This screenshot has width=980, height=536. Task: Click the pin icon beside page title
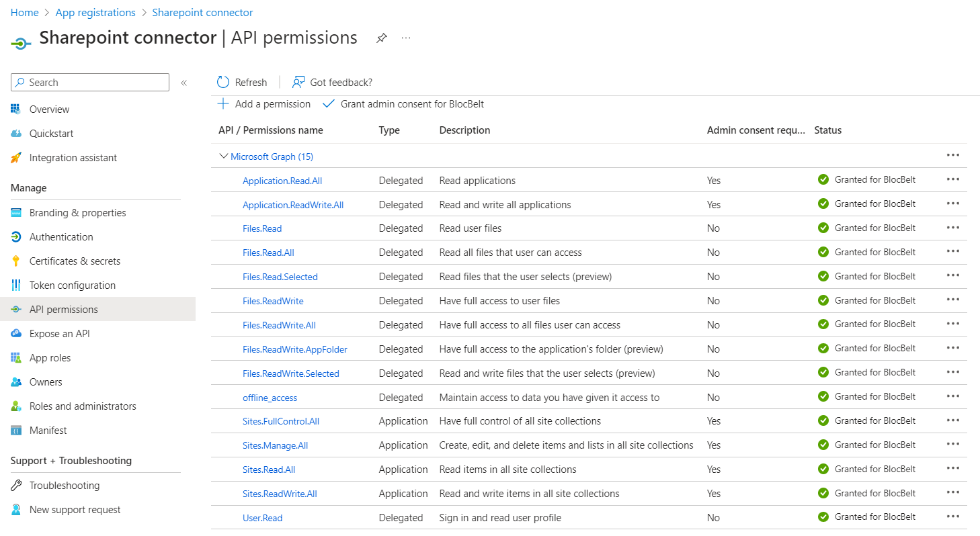pyautogui.click(x=381, y=38)
